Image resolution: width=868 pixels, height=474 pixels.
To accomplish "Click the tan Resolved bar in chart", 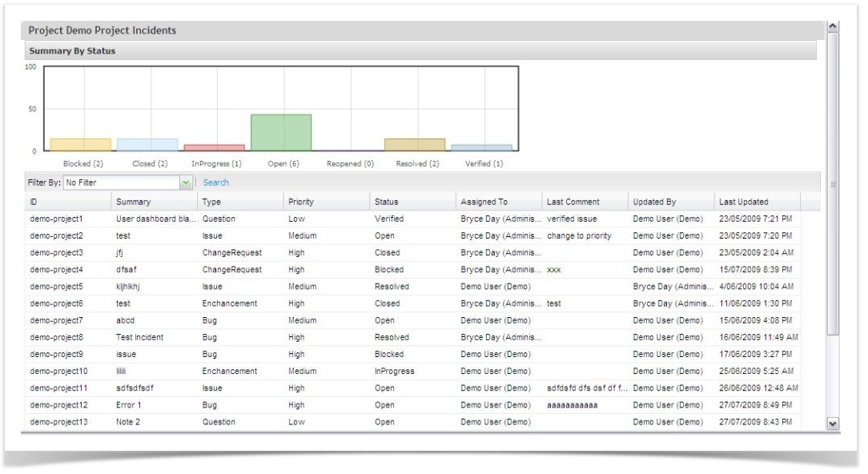I will point(414,145).
